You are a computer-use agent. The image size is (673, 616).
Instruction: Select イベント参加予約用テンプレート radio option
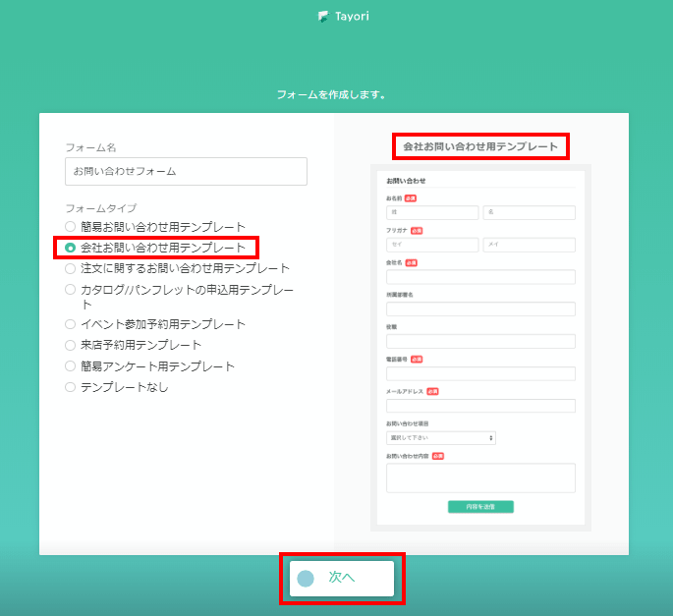[x=71, y=324]
